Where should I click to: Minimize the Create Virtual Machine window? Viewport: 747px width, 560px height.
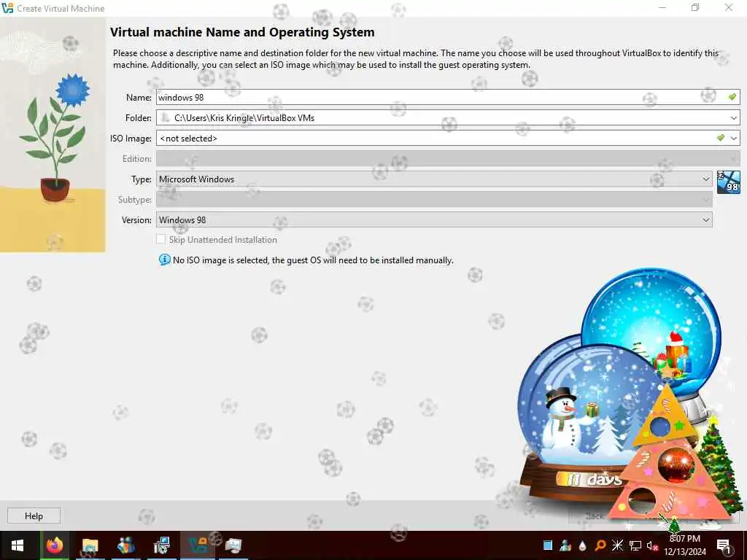click(662, 7)
